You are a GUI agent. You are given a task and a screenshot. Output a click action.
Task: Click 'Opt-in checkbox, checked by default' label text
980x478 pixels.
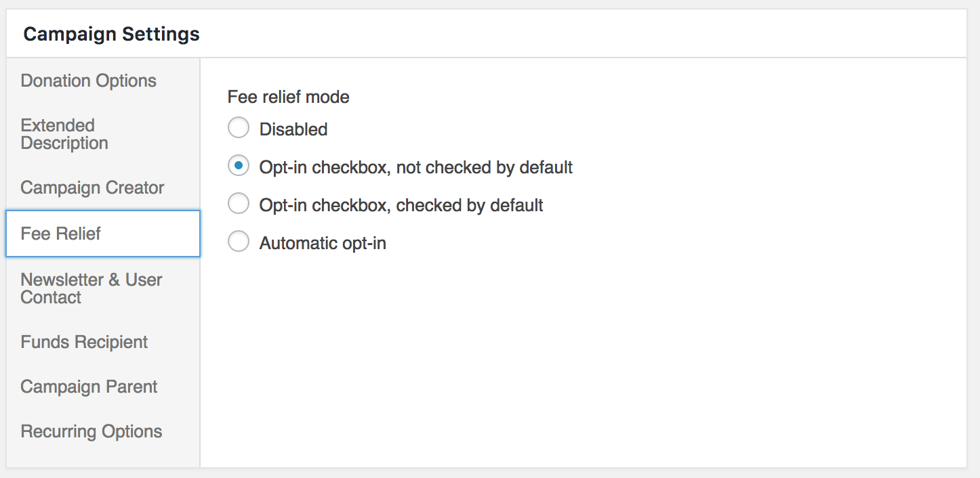click(401, 205)
